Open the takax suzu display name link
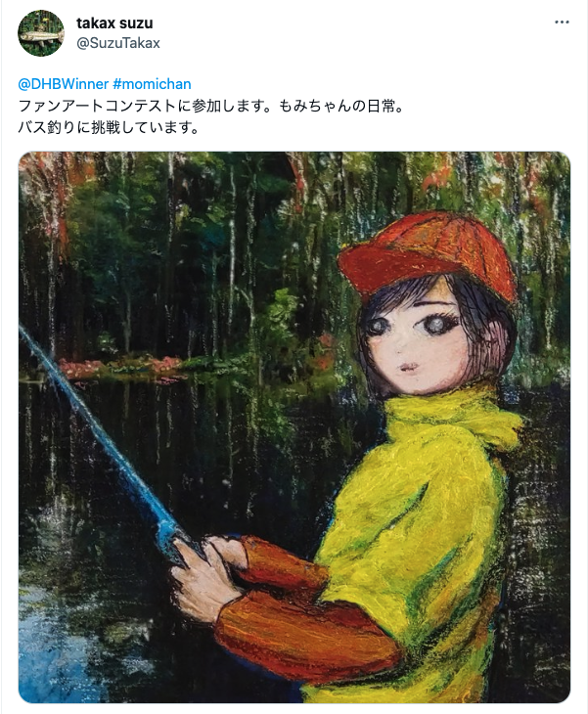The height and width of the screenshot is (714, 588). tap(114, 22)
